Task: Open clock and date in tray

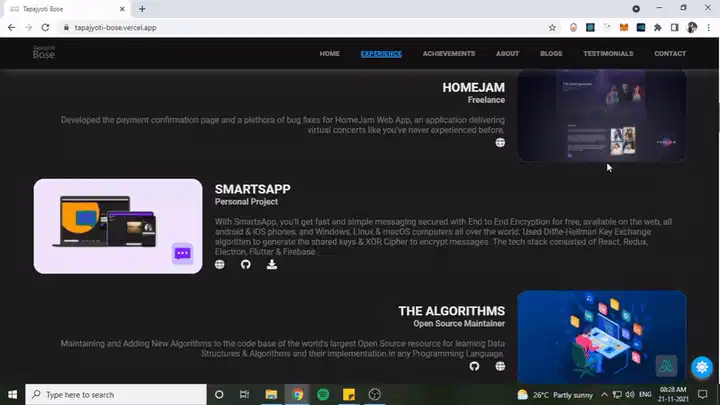Action: 673,394
